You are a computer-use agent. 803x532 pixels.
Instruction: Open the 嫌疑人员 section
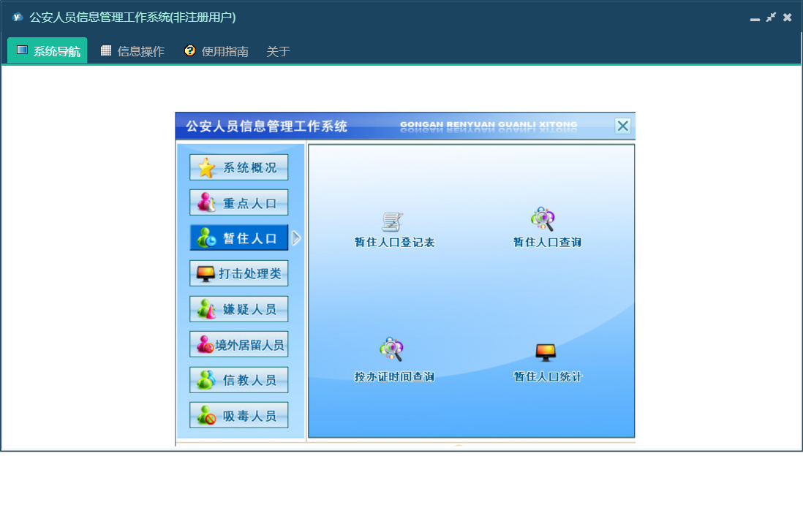(x=238, y=309)
